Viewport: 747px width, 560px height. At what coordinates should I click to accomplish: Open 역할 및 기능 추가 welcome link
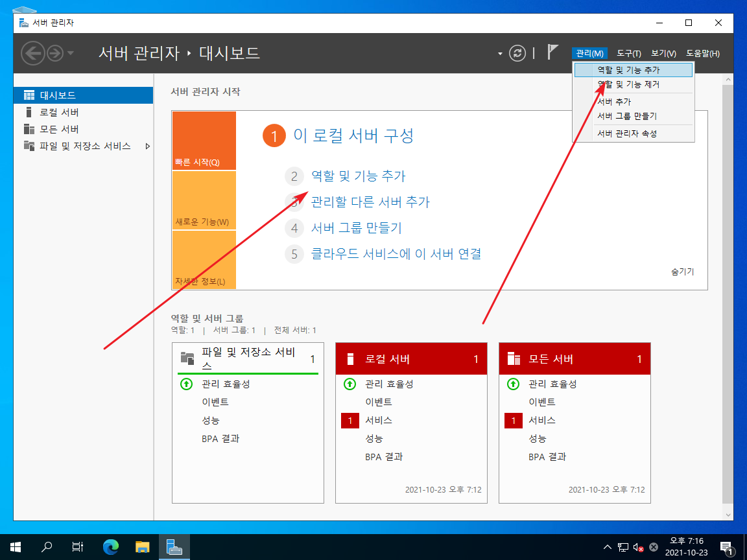point(358,176)
